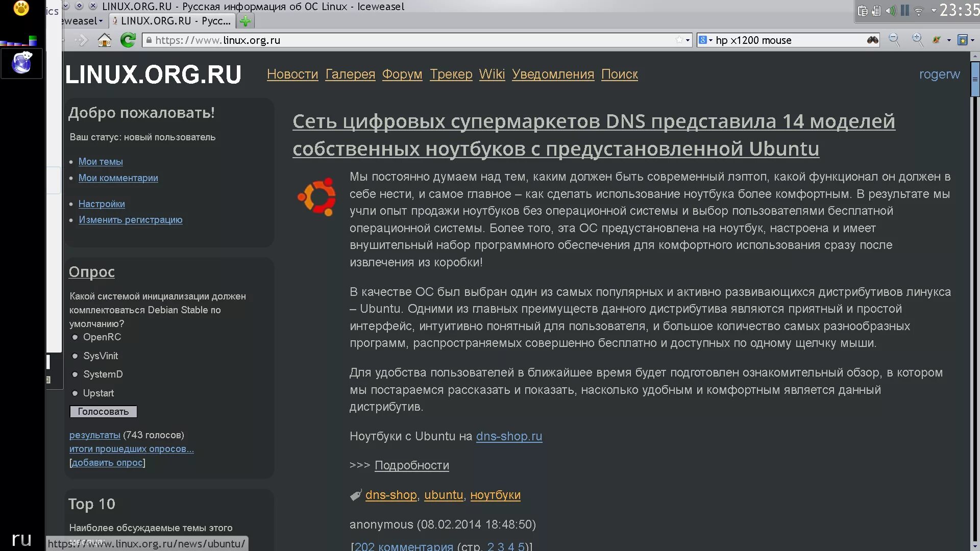The width and height of the screenshot is (980, 551).
Task: Click the system monitor graph applet
Action: (19, 41)
